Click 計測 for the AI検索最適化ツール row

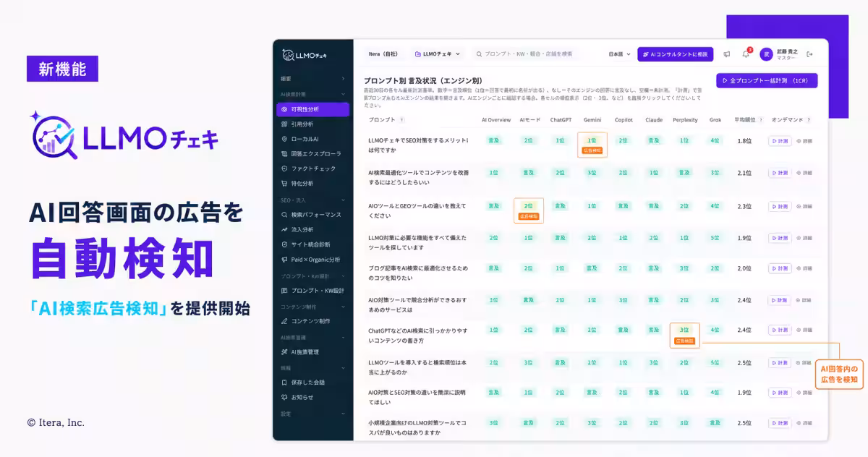[x=780, y=173]
